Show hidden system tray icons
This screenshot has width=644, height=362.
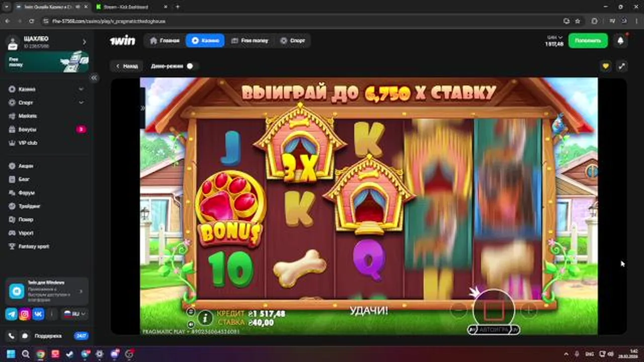[566, 354]
